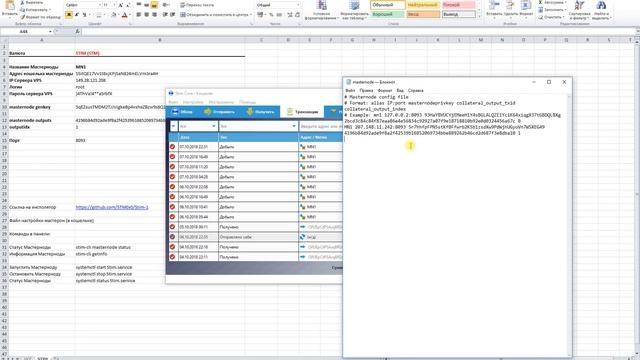Open the github hyperlink in the spreadsheet
Viewport: 640px width, 360px height.
pyautogui.click(x=112, y=207)
